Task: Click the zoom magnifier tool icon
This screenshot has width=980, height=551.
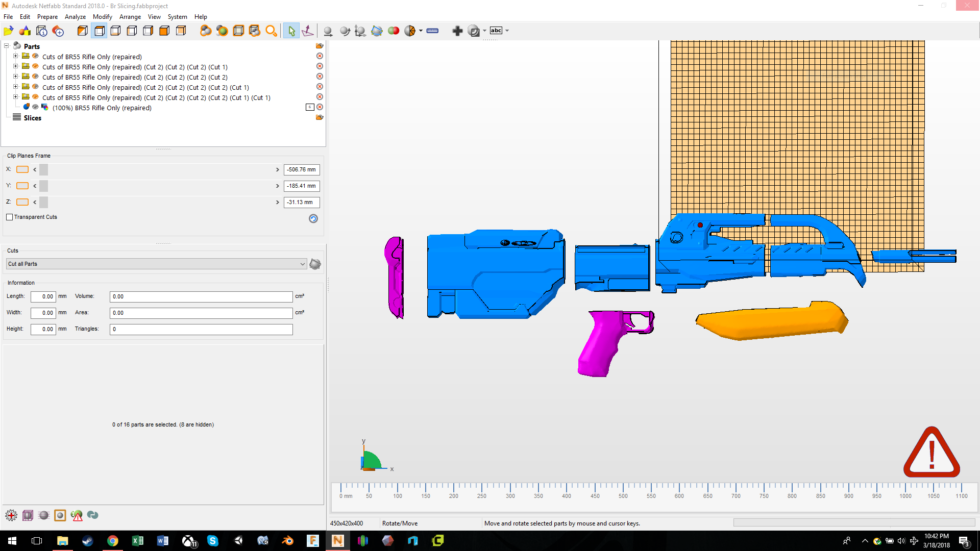Action: pyautogui.click(x=271, y=31)
